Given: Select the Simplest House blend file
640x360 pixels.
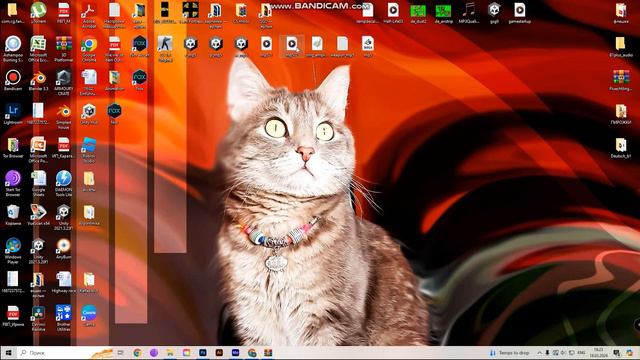Looking at the screenshot, I should 64,116.
